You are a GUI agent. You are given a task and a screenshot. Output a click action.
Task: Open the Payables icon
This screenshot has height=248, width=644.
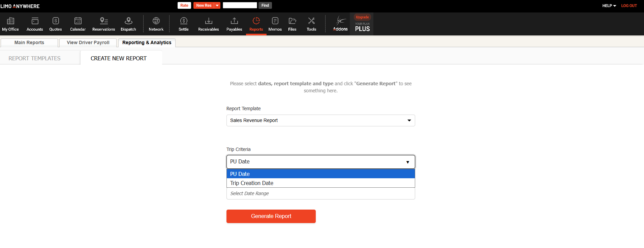pos(234,21)
